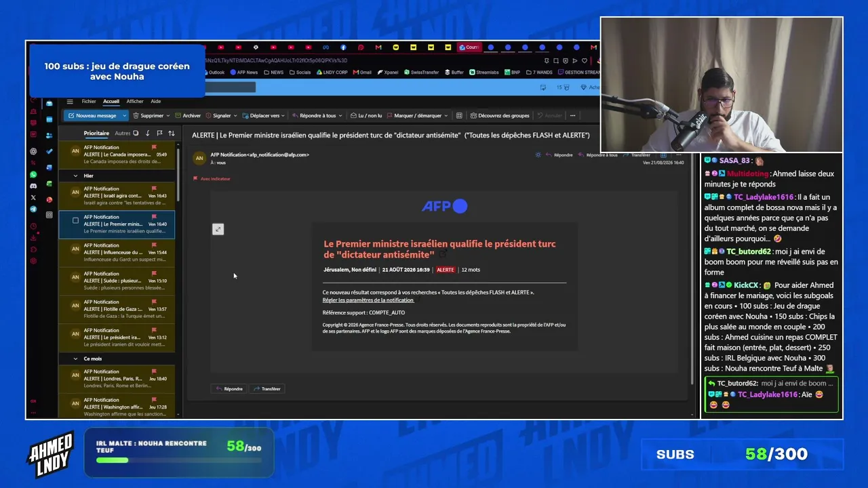Open the Suède alert email

click(117, 281)
